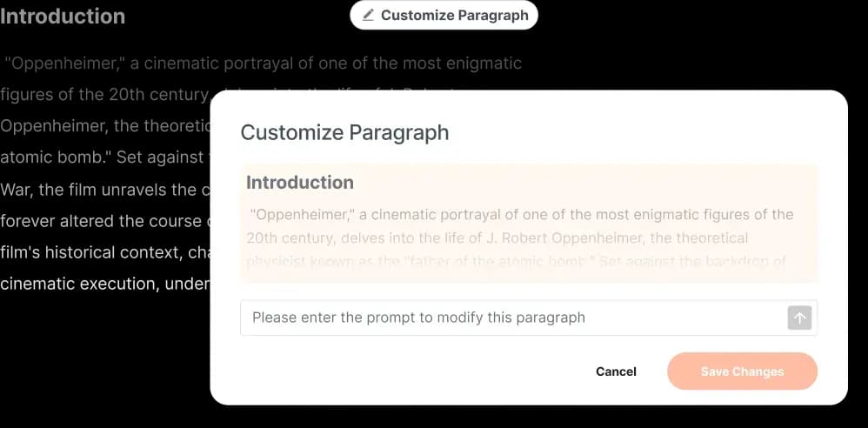Viewport: 868px width, 428px height.
Task: Click the pencil icon beside Customize Paragraph
Action: (369, 15)
